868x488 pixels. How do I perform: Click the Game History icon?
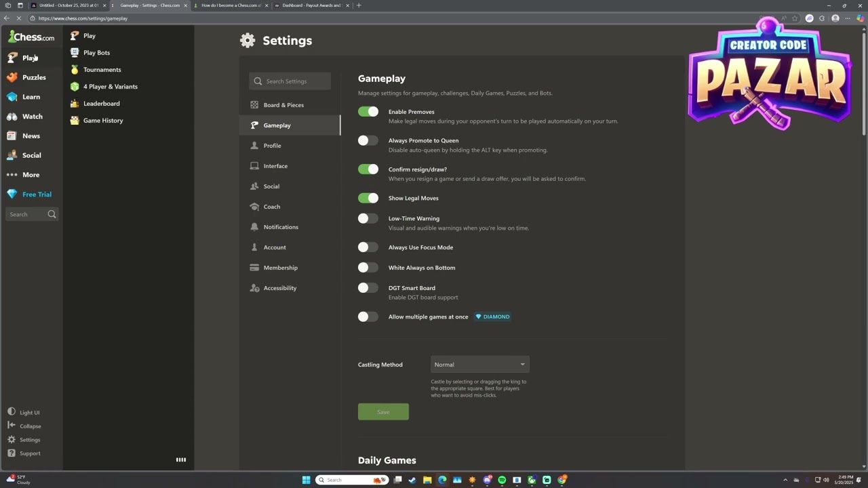pos(75,120)
